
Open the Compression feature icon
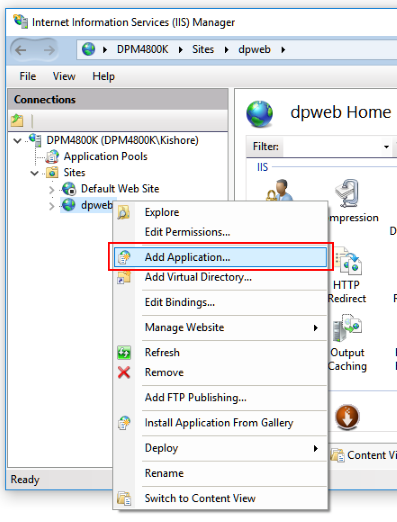pyautogui.click(x=347, y=193)
